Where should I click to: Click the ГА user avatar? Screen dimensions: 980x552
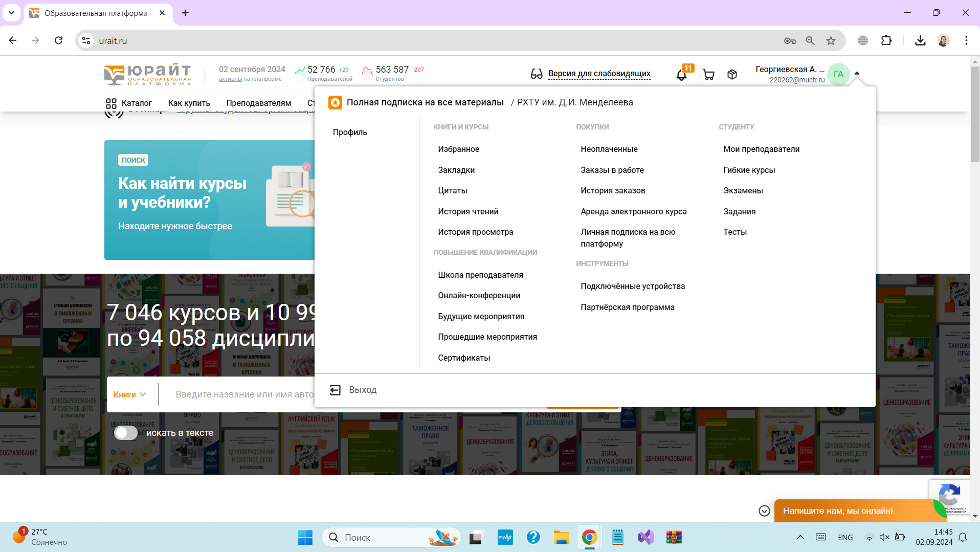[838, 74]
